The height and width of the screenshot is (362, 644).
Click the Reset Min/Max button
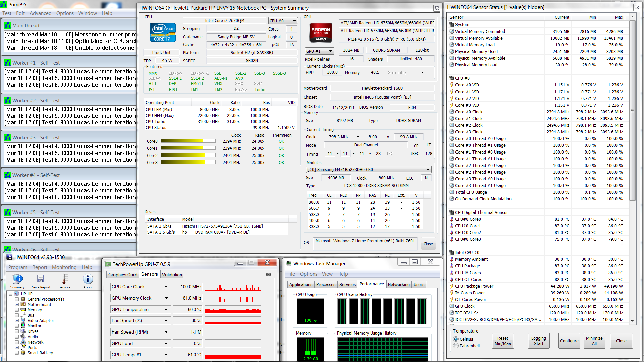pyautogui.click(x=502, y=341)
